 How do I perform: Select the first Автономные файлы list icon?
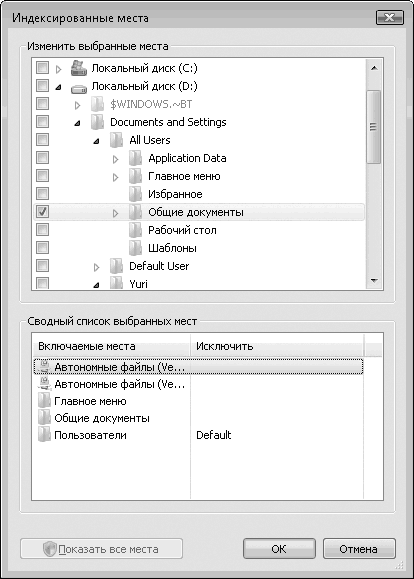44,367
